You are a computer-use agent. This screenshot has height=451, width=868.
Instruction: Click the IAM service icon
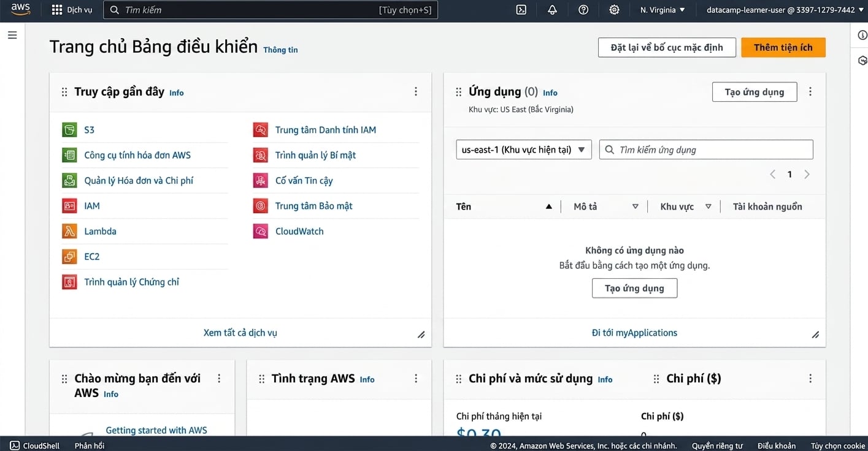coord(69,206)
